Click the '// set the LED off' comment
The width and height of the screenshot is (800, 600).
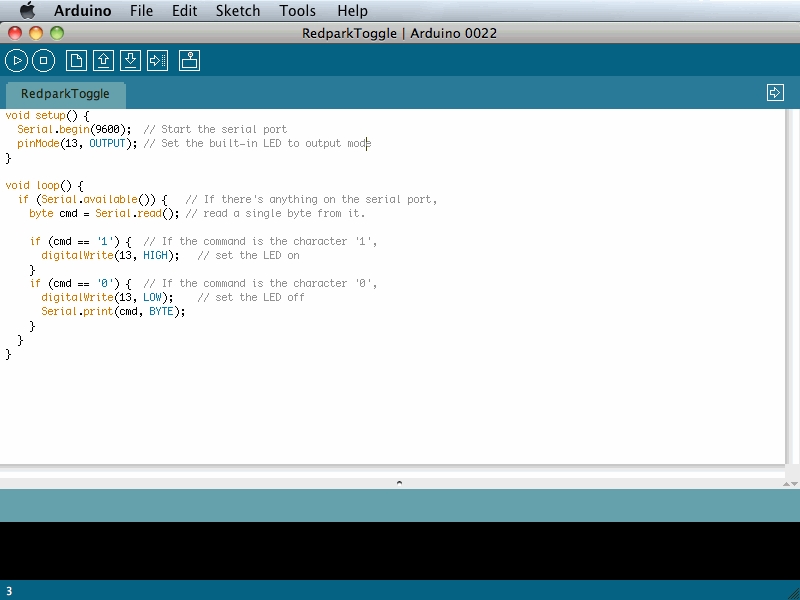coord(251,297)
